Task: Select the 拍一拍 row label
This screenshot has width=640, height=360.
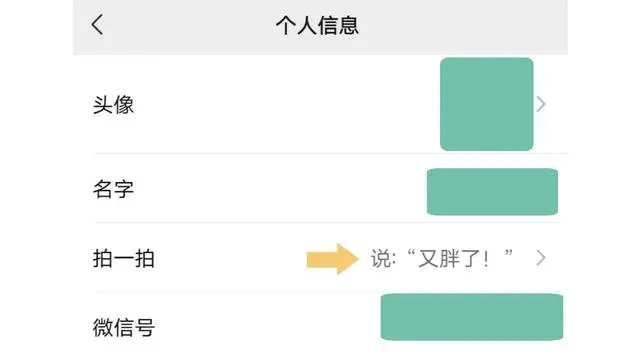Action: click(x=124, y=258)
